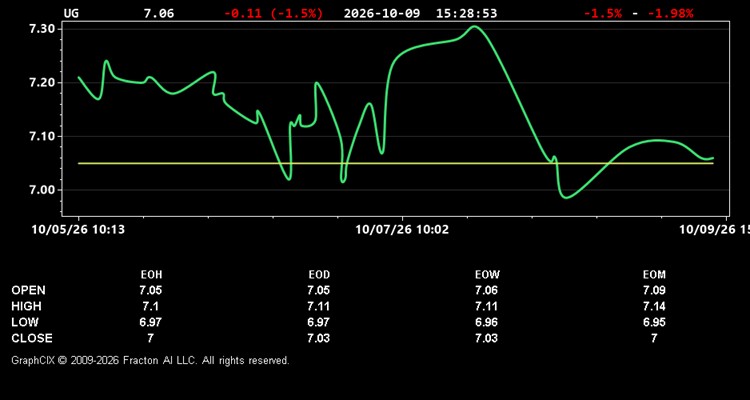This screenshot has width=750, height=400.
Task: Click the -1.98% range value in header
Action: 670,13
